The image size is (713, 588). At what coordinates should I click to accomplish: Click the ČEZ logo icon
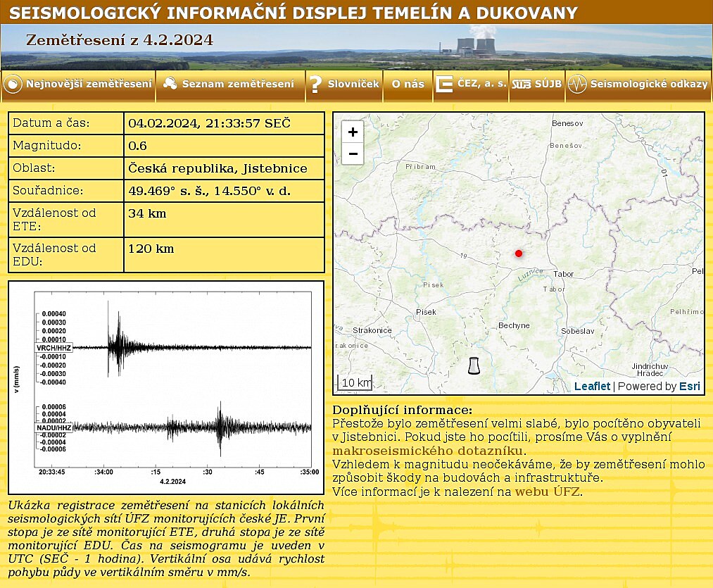click(x=444, y=85)
